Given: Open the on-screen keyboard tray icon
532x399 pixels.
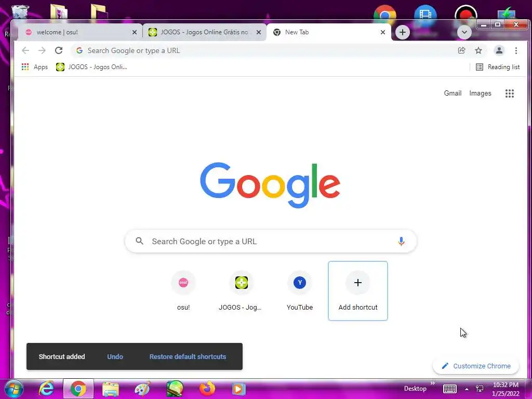Looking at the screenshot, I should click(x=450, y=389).
